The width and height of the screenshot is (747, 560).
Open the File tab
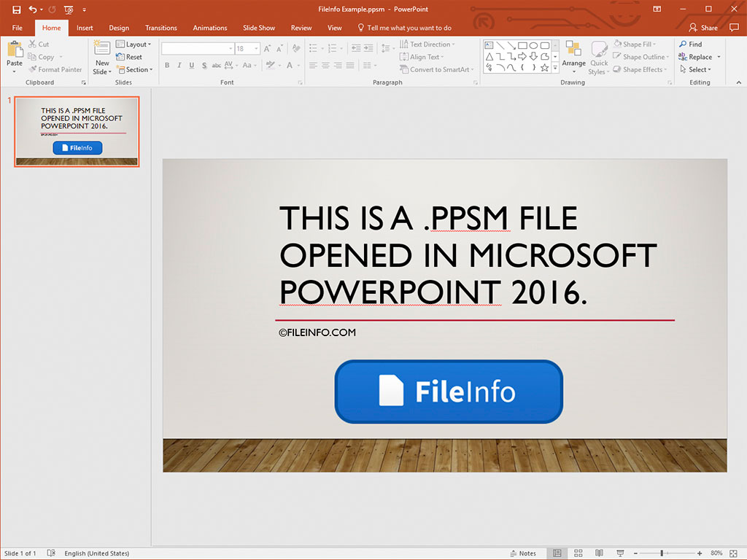pos(18,28)
